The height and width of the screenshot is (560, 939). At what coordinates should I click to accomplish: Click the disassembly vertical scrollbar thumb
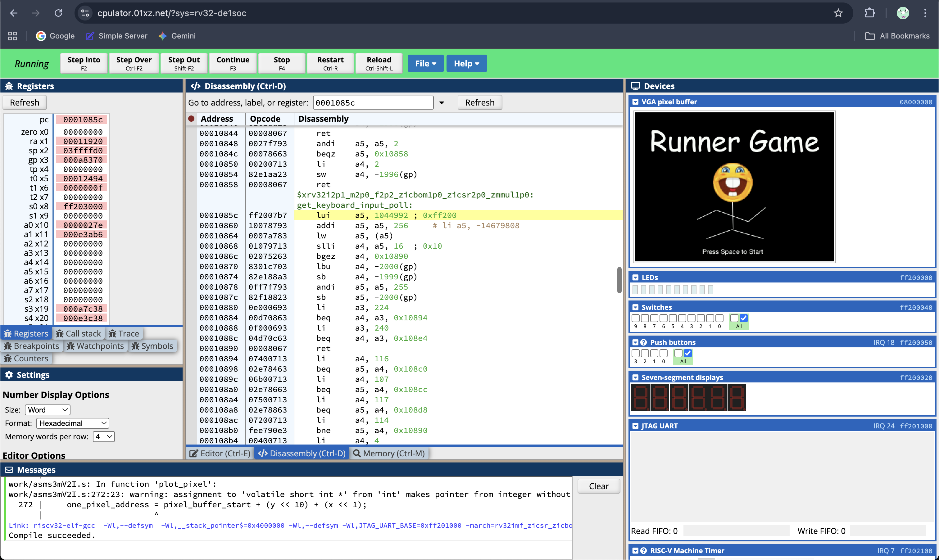coord(619,280)
